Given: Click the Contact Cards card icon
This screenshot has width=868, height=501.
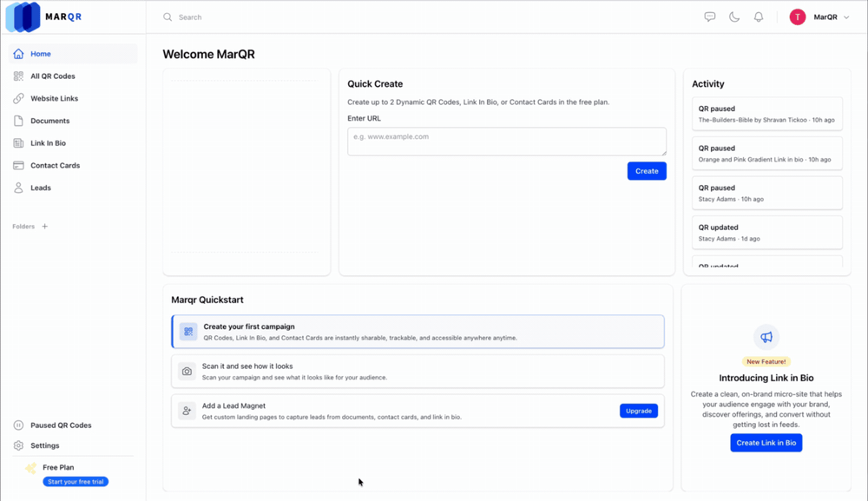Looking at the screenshot, I should pos(18,166).
